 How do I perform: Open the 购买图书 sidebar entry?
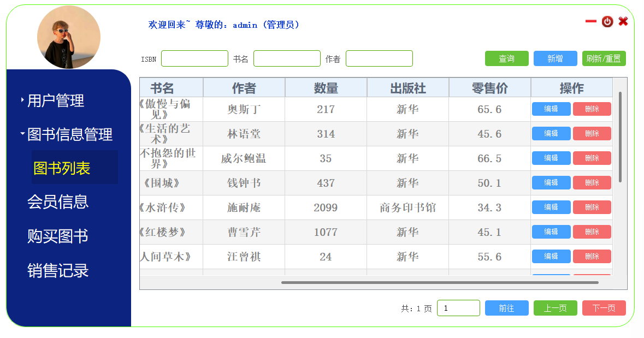[x=58, y=236]
